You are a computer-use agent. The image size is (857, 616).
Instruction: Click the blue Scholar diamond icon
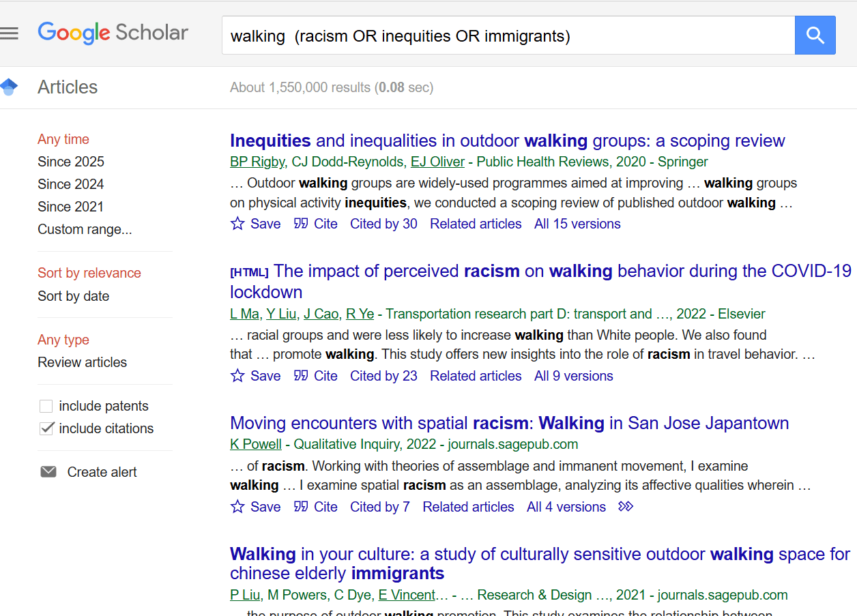(x=9, y=86)
